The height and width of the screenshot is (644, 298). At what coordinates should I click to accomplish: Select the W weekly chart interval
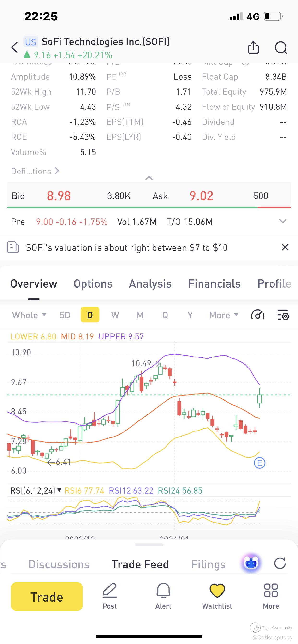[115, 315]
